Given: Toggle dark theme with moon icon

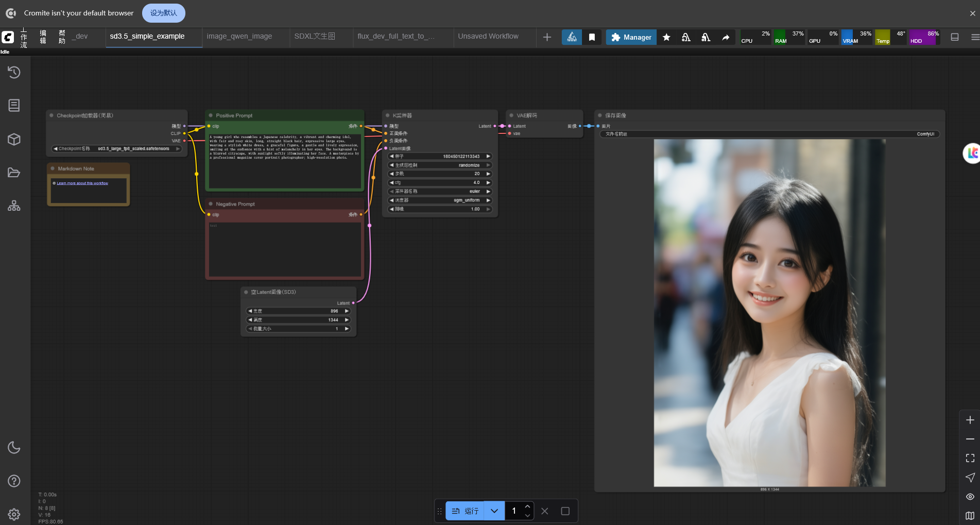Looking at the screenshot, I should (14, 447).
